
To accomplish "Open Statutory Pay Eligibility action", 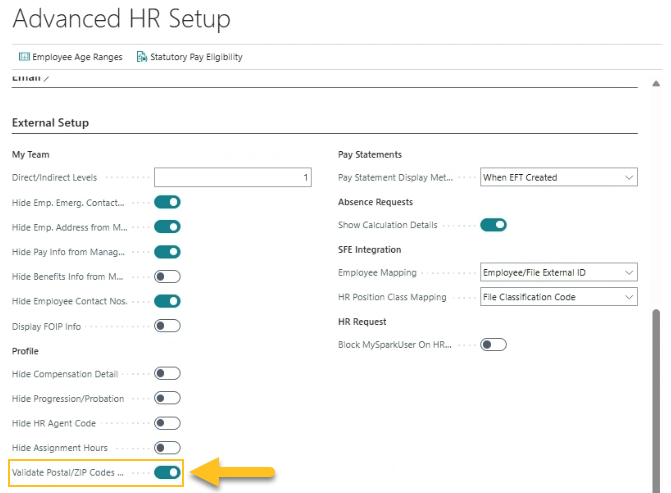I will click(x=195, y=57).
